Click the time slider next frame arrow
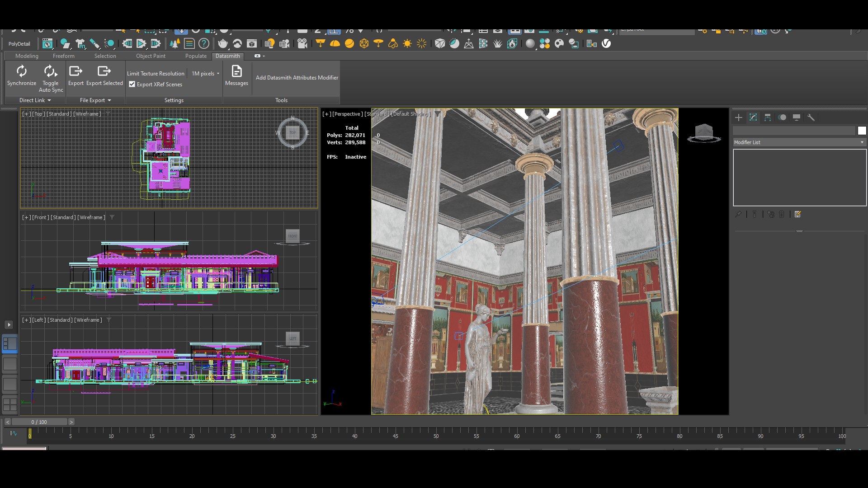Image resolution: width=868 pixels, height=488 pixels. point(71,422)
